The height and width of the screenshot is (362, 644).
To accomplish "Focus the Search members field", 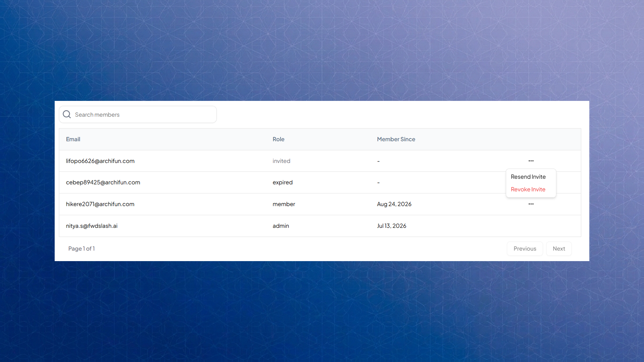I will tap(138, 114).
